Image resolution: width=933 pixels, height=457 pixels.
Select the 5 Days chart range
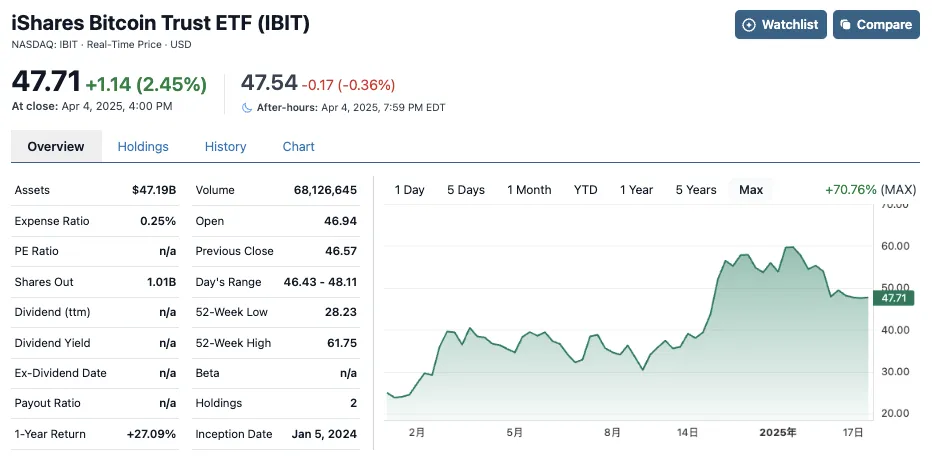click(466, 190)
